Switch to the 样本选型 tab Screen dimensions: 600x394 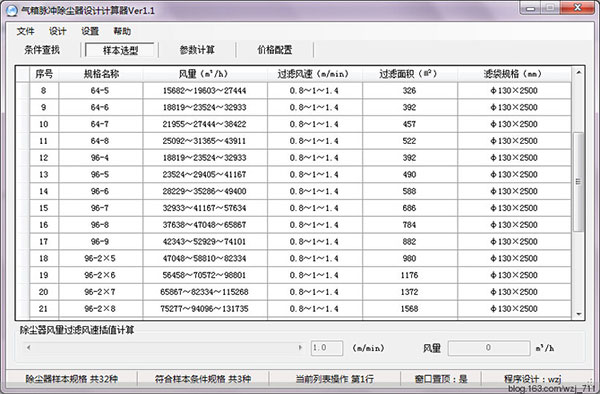120,50
